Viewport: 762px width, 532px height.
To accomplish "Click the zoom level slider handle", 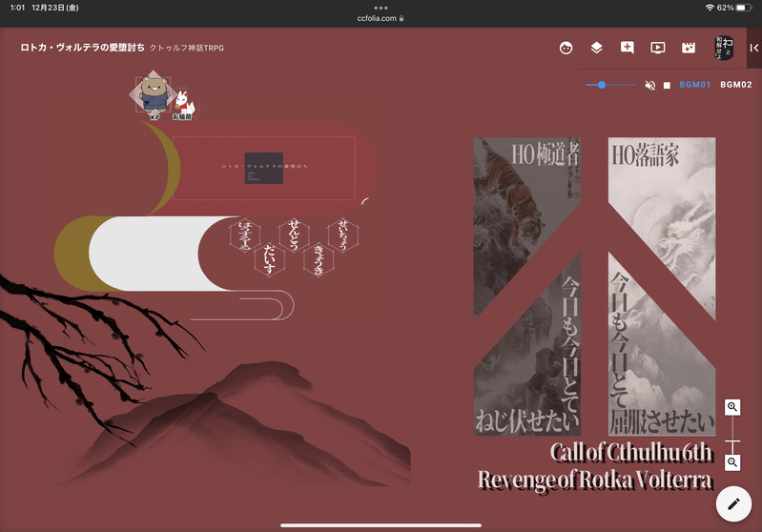I will tap(732, 441).
